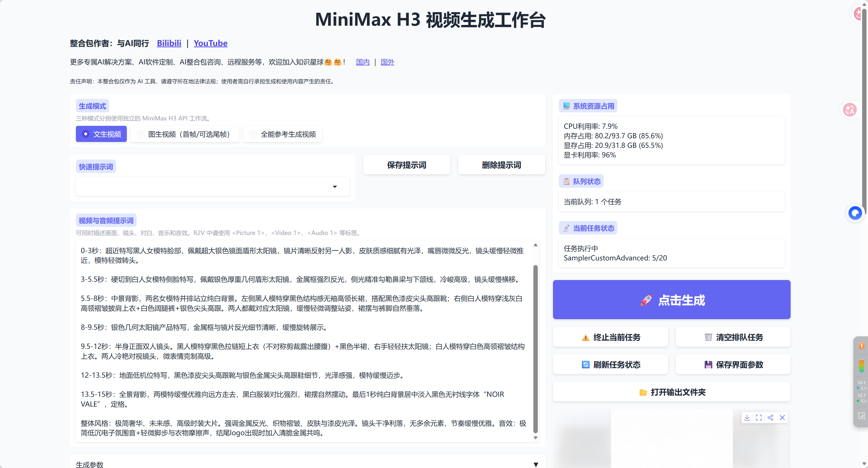Click the prompt textarea scroll-down arrow
The image size is (868, 468).
coord(535,438)
